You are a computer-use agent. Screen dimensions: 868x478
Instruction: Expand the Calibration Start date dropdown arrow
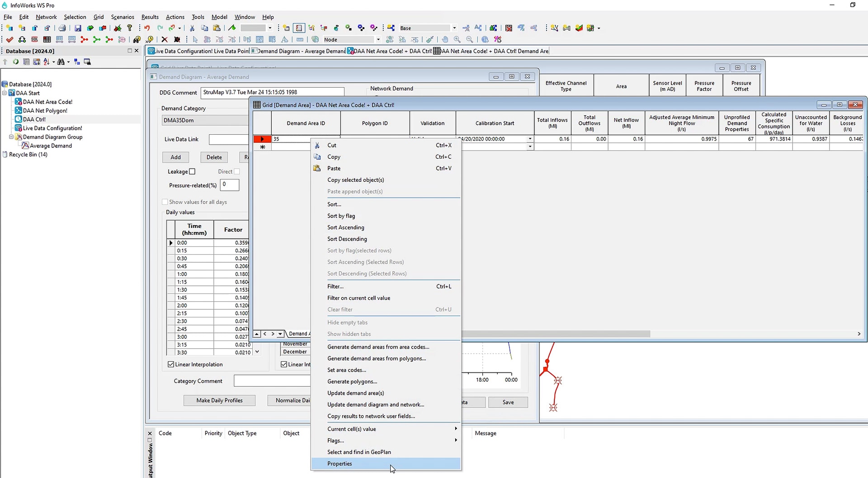click(x=529, y=139)
